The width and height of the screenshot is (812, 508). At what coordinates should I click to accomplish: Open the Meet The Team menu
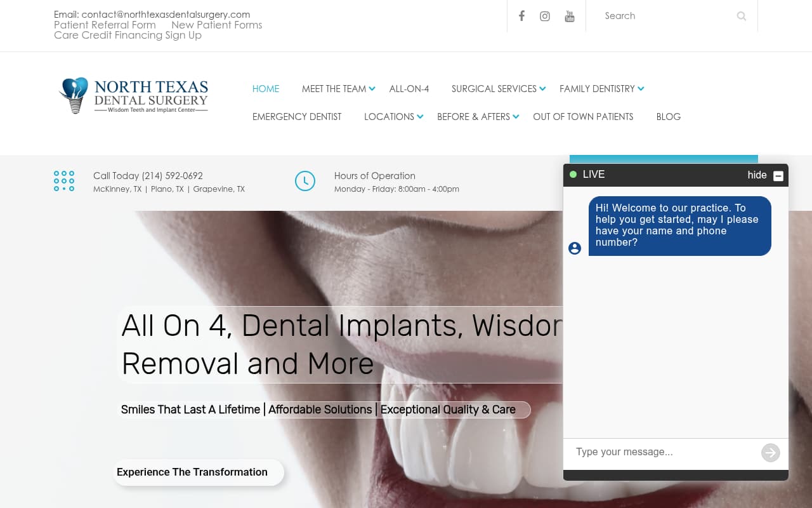pos(334,89)
